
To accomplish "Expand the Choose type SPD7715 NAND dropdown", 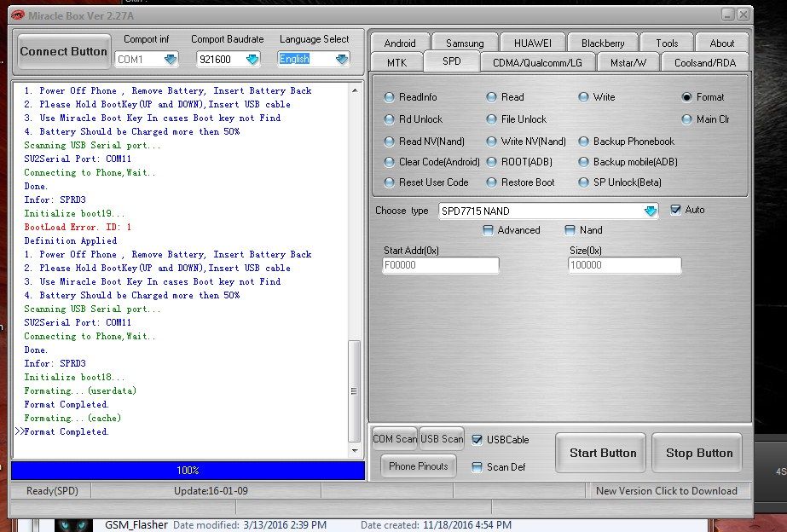I will click(651, 211).
